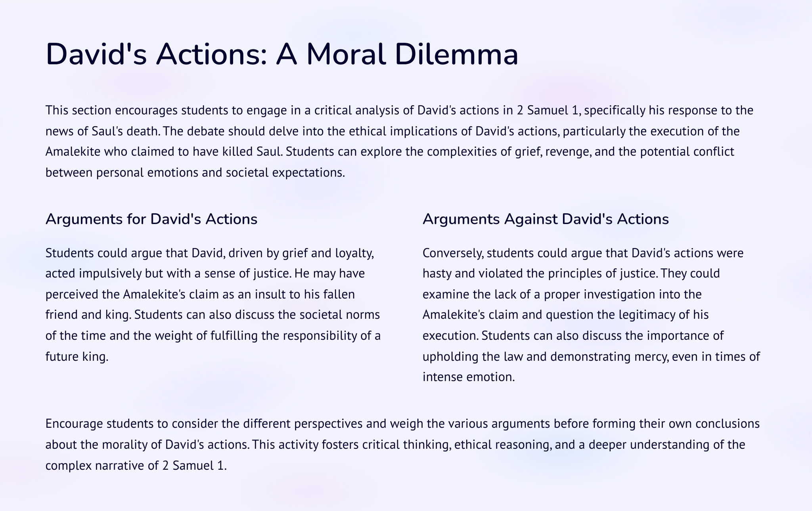Click the "future king." line in left column
This screenshot has height=511, width=812.
coord(77,356)
